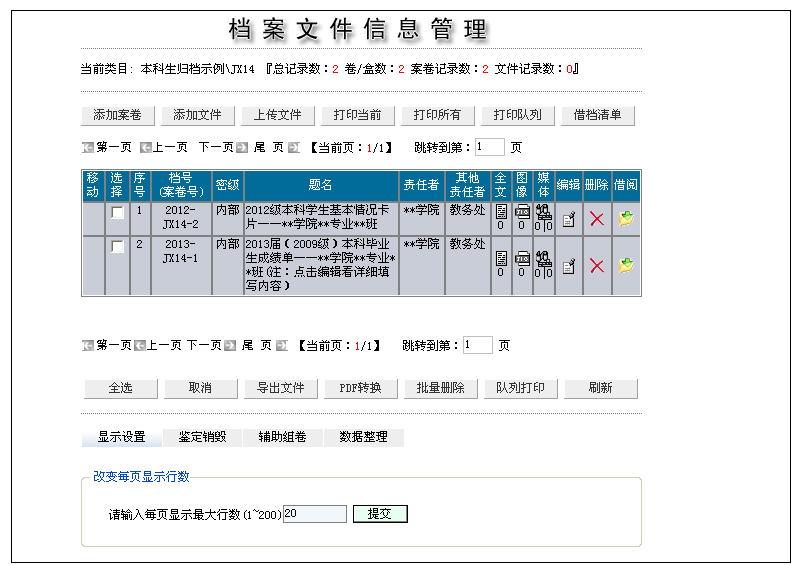Delete record 2013-JX14-1 with red X

pos(597,265)
